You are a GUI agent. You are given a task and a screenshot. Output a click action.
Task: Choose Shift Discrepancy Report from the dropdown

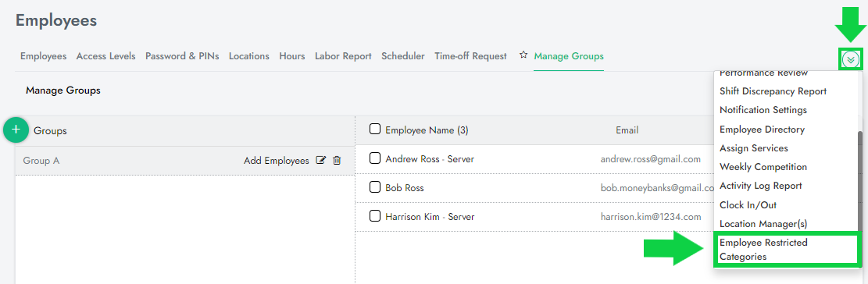[773, 91]
